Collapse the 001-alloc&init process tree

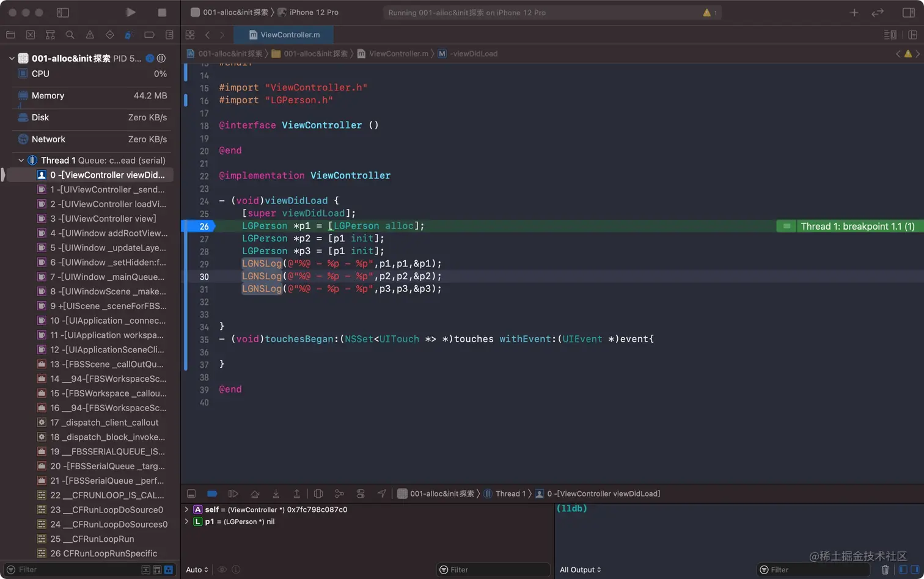tap(12, 59)
